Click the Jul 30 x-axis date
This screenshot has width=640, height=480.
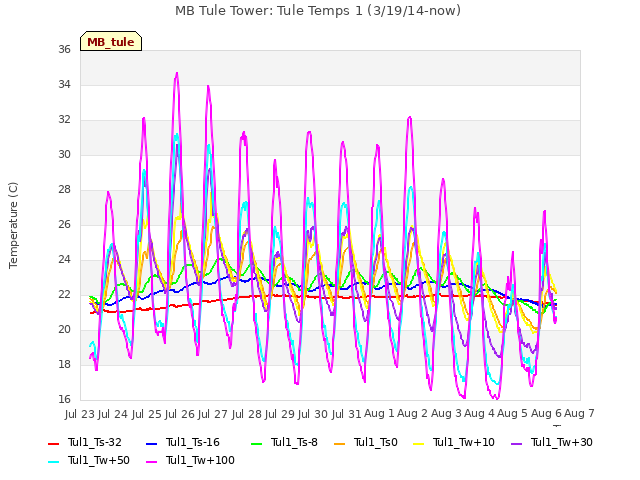(x=313, y=414)
